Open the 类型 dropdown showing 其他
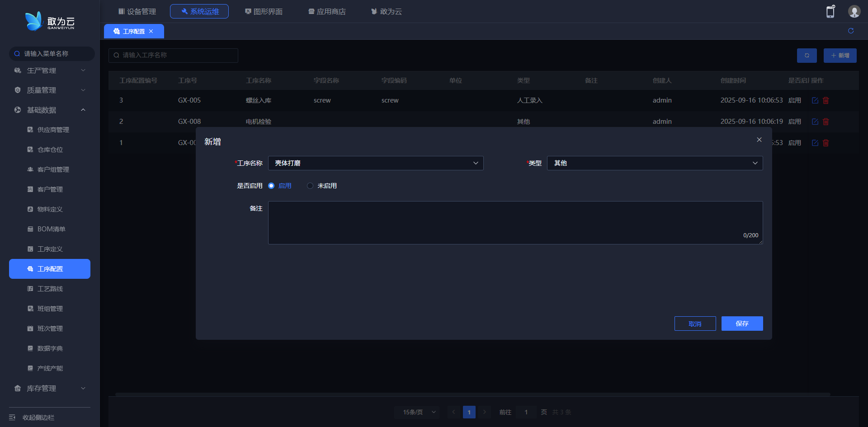This screenshot has width=868, height=427. pyautogui.click(x=654, y=163)
